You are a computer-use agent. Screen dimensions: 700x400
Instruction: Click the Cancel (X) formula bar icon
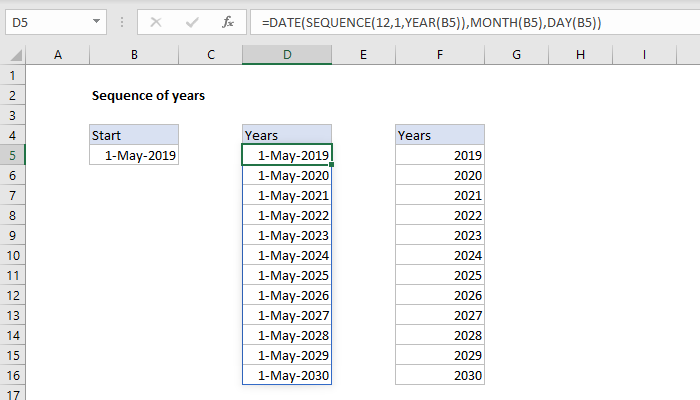coord(155,21)
